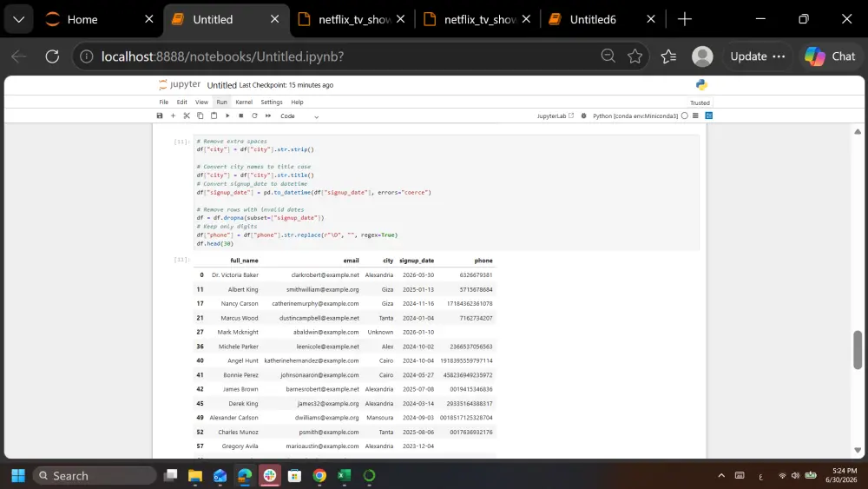Click the kernel status circle indicator

(x=685, y=116)
